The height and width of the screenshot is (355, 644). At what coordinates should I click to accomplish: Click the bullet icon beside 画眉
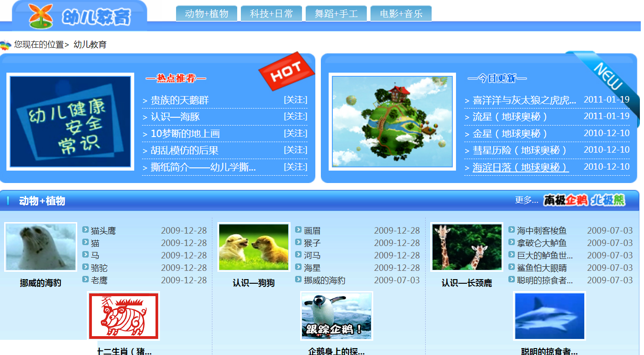pyautogui.click(x=298, y=230)
